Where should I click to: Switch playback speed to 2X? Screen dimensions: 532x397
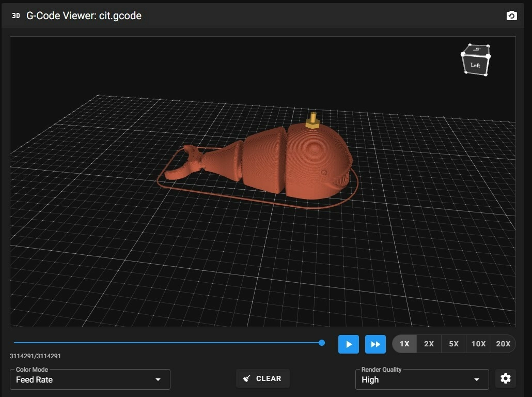pos(429,343)
